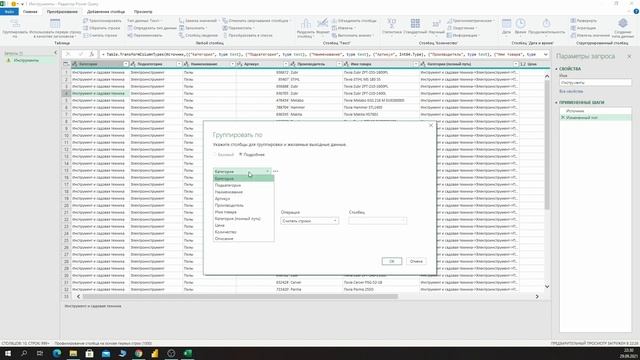Image resolution: width=640 pixels, height=360 pixels.
Task: Click the Столбец input in the dialog
Action: coord(378,221)
